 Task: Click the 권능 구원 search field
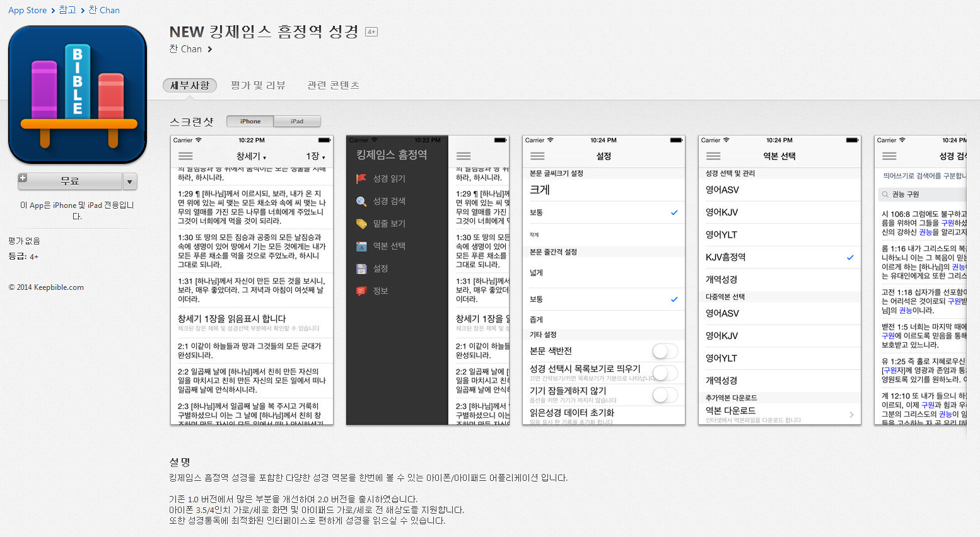[922, 195]
